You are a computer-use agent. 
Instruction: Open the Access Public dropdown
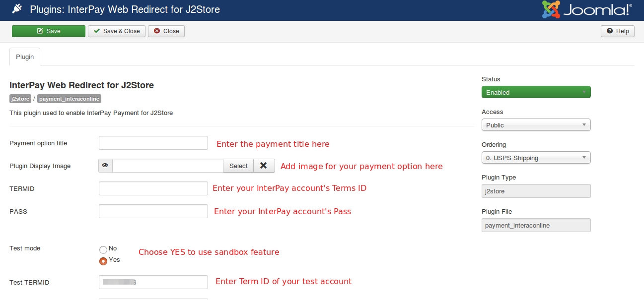[536, 125]
